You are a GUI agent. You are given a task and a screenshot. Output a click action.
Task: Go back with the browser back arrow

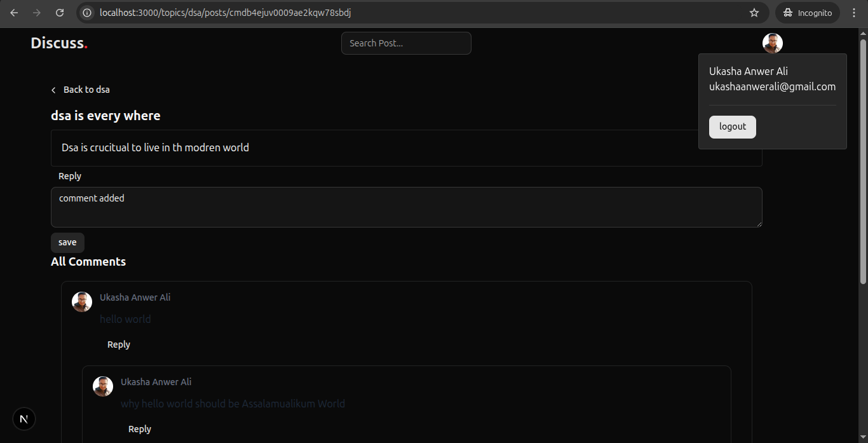click(x=14, y=13)
